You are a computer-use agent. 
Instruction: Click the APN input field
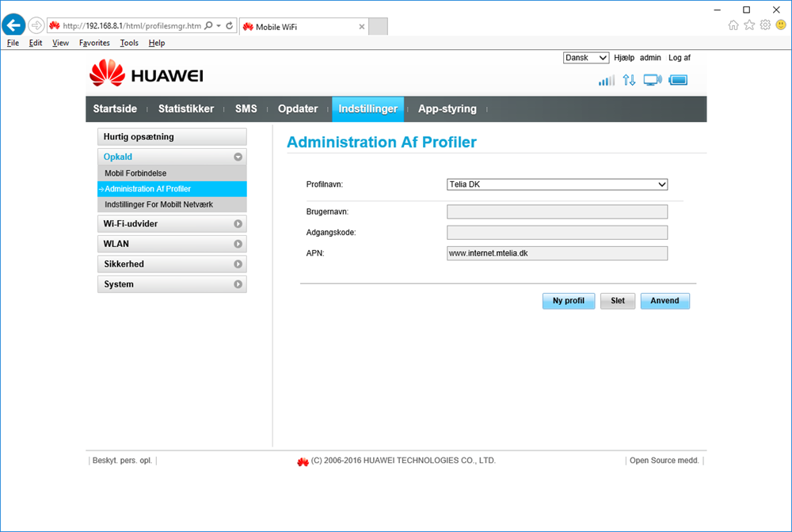pos(557,253)
